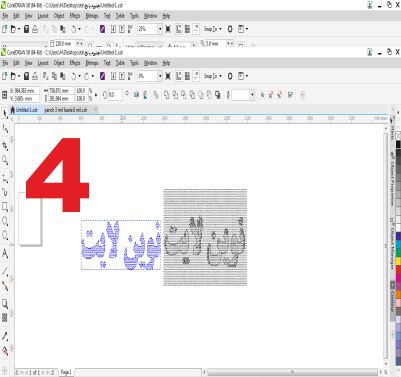Select the Transparency tool

point(5,317)
